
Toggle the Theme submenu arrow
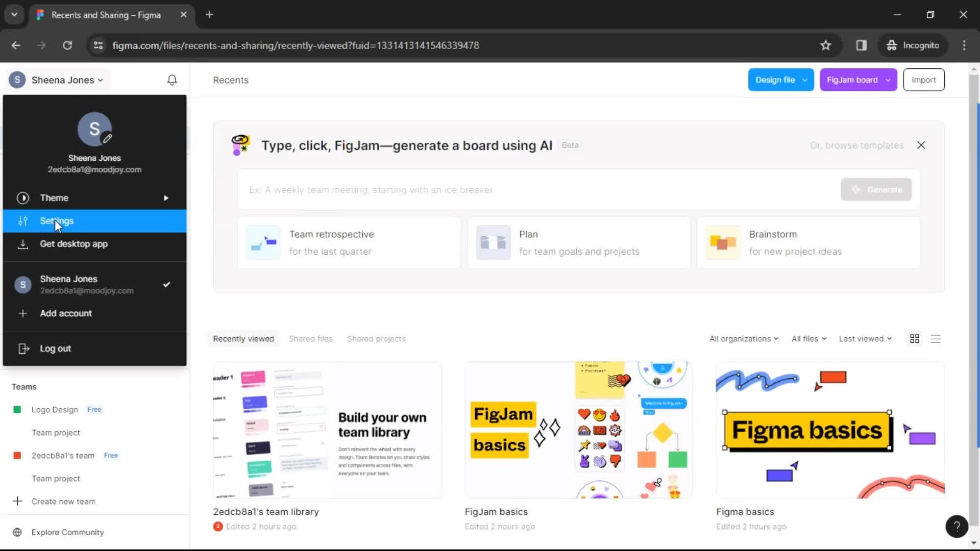pyautogui.click(x=165, y=198)
